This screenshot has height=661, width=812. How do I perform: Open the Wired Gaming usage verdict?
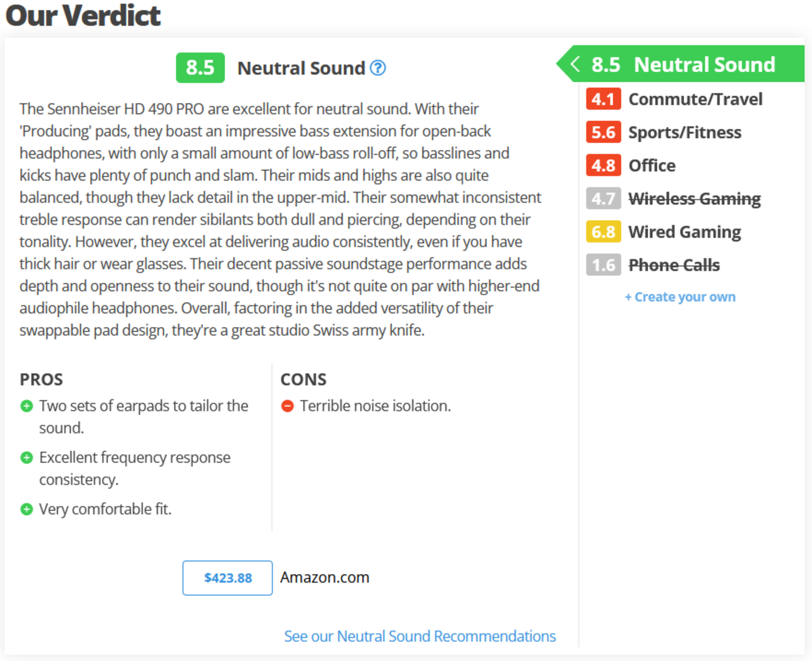(684, 231)
